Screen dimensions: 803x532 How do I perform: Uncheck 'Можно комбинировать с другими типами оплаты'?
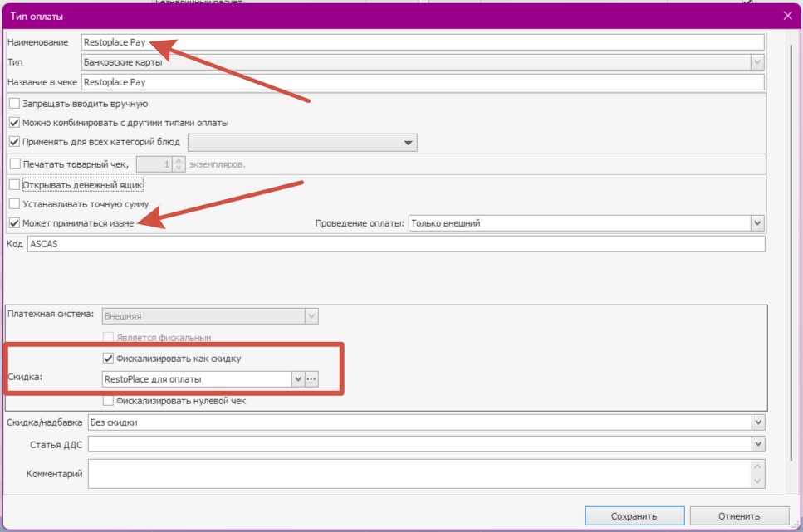click(14, 123)
